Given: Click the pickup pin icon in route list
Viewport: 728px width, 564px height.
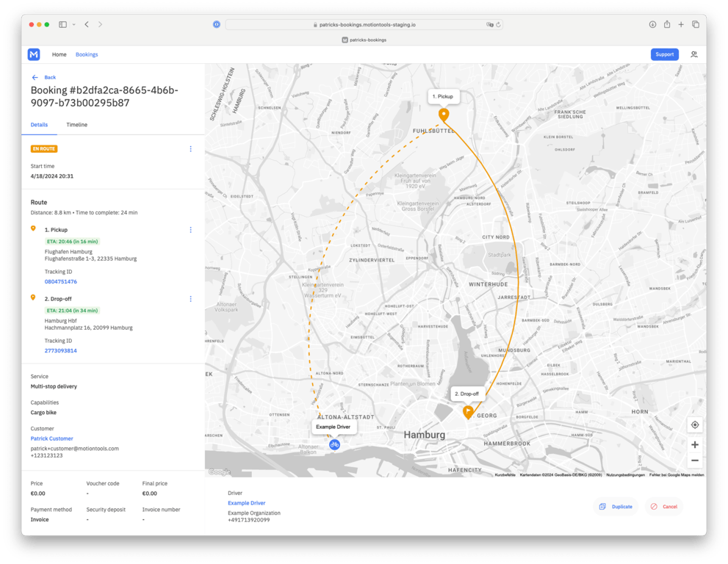Looking at the screenshot, I should coord(33,228).
